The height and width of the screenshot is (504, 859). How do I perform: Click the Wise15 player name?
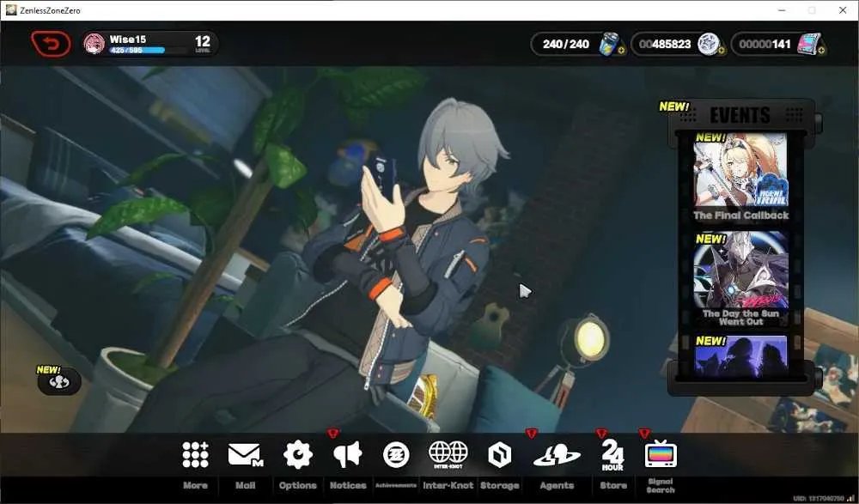click(x=128, y=39)
